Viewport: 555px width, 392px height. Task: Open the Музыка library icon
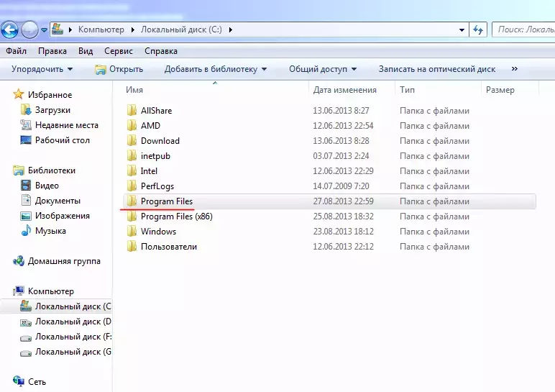click(26, 231)
